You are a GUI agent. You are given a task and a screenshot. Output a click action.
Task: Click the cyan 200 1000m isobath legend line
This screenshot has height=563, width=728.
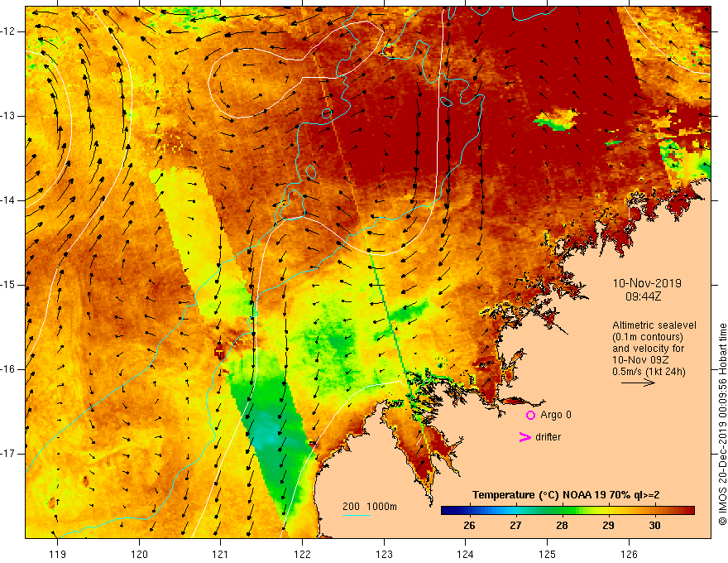pos(356,515)
